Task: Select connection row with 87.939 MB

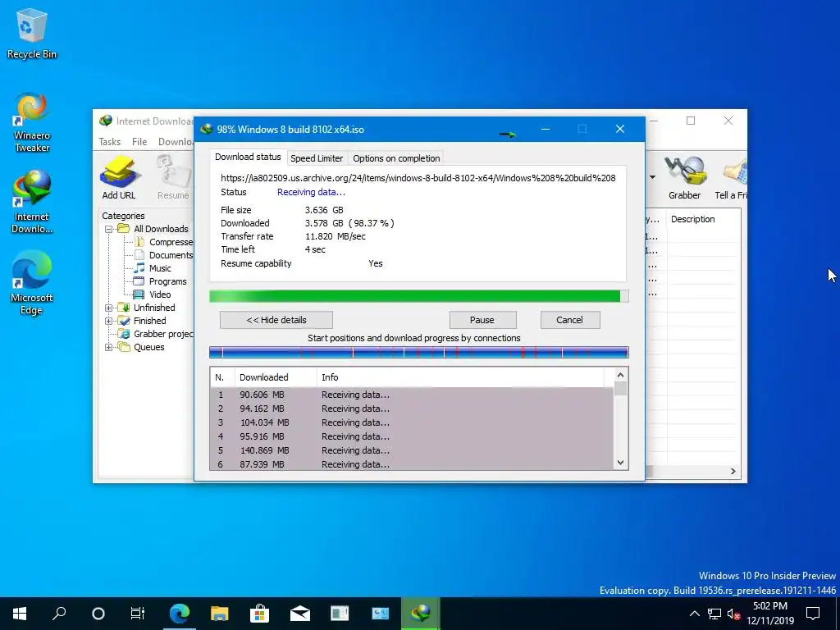Action: pyautogui.click(x=412, y=464)
